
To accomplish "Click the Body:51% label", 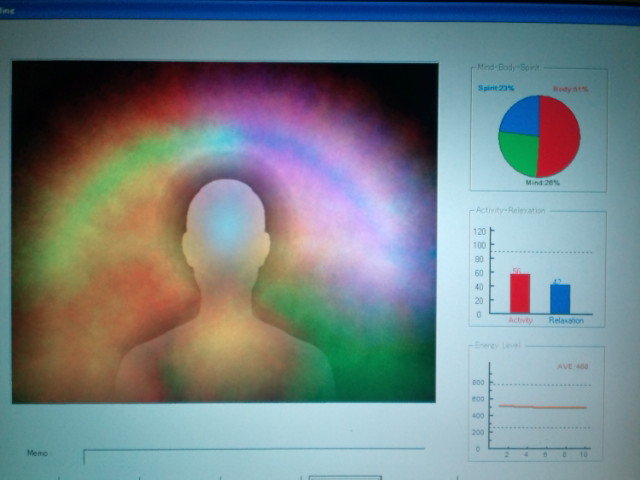I will 571,89.
